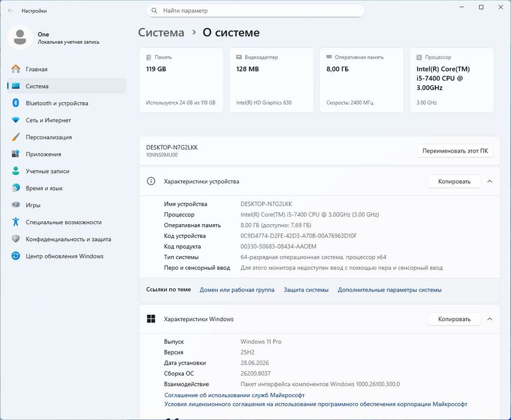This screenshot has width=511, height=420.
Task: Copy Windows specifications with Копировать
Action: pos(454,319)
